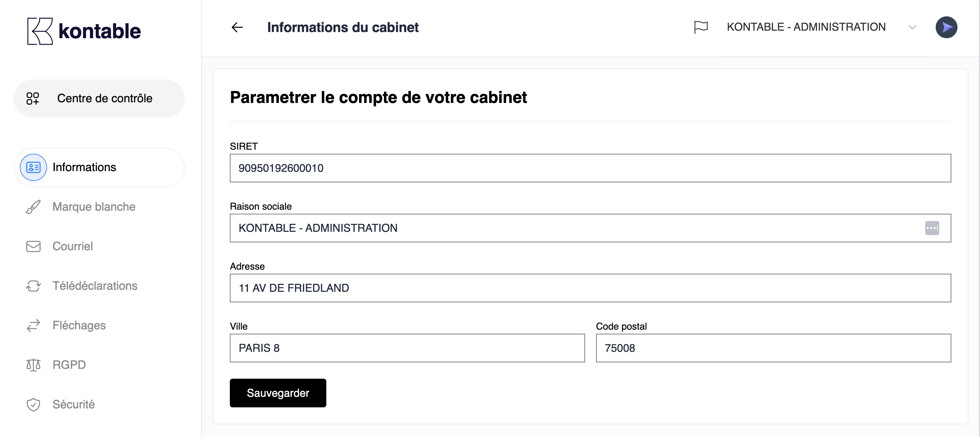
Task: Click into the Adresse field
Action: tap(590, 288)
